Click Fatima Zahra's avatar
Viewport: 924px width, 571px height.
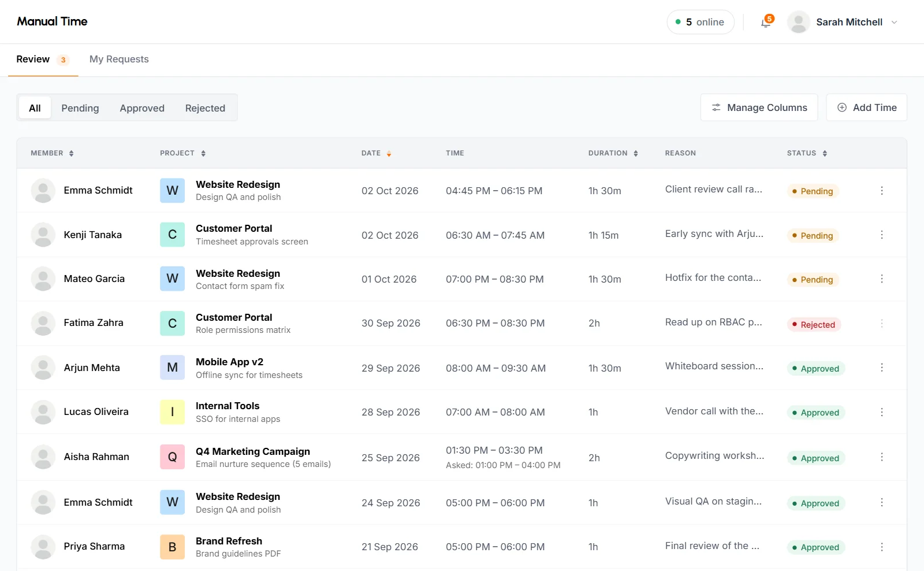coord(43,323)
